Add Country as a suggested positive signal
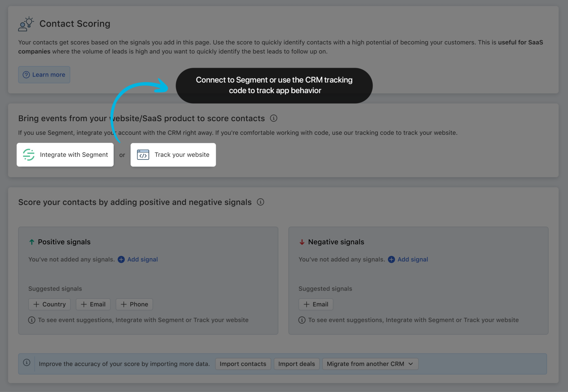This screenshot has width=568, height=392. click(49, 304)
